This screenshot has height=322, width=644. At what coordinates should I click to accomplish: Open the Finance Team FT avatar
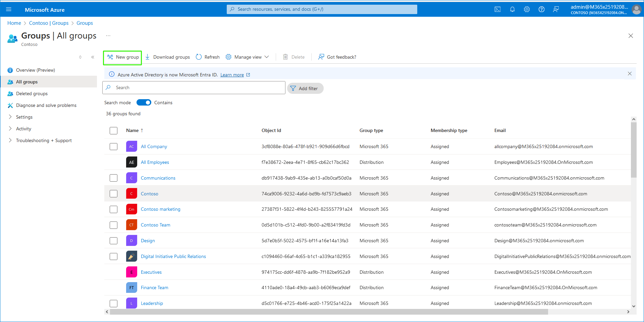point(131,287)
